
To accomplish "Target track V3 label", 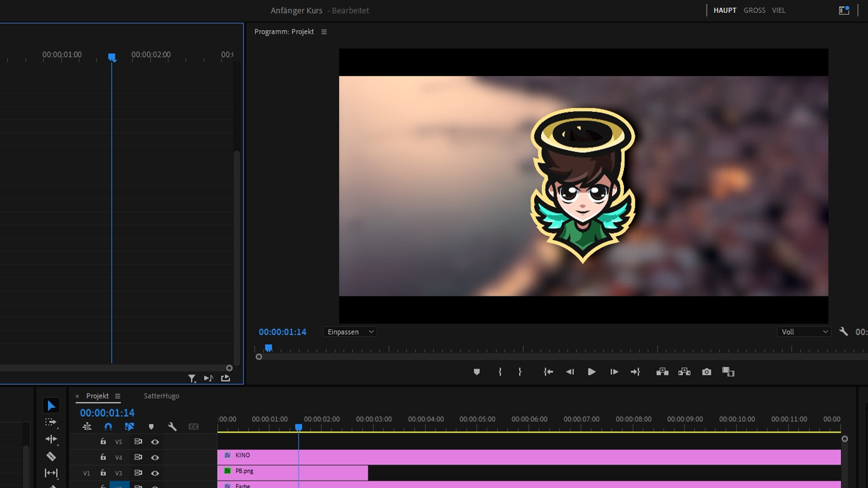I will point(118,474).
